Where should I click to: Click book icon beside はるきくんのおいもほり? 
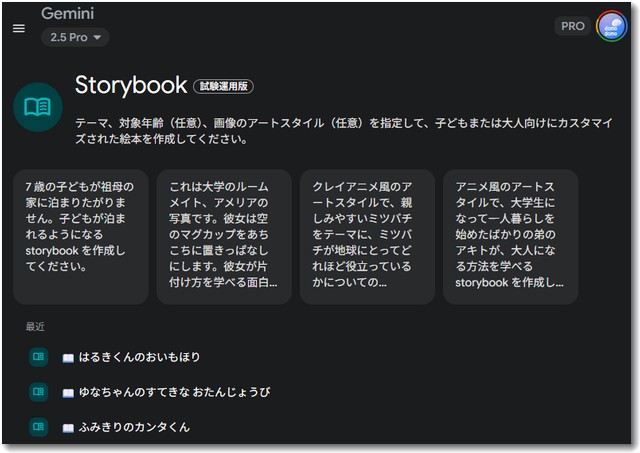(38, 357)
